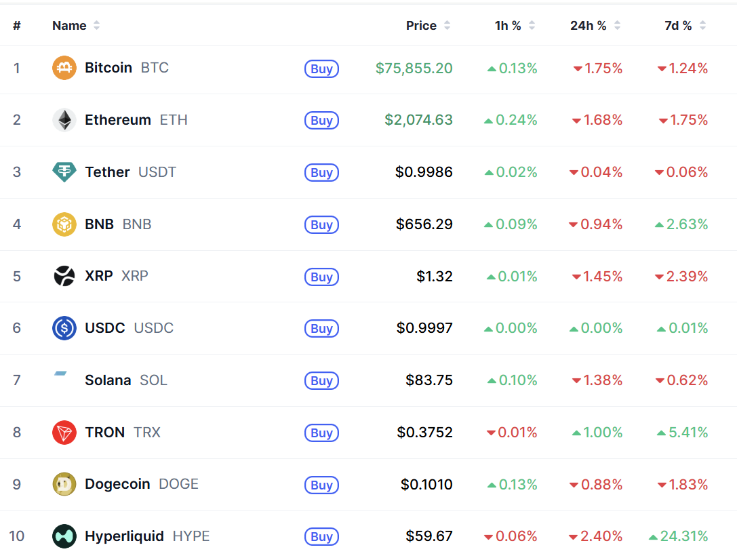
Task: Click the Bitcoin coin logo icon
Action: coord(64,68)
